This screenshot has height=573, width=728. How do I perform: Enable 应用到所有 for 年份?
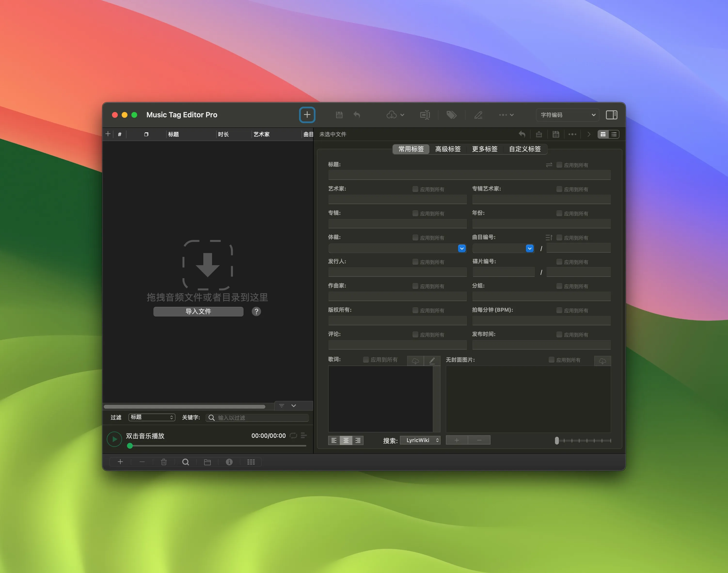559,213
